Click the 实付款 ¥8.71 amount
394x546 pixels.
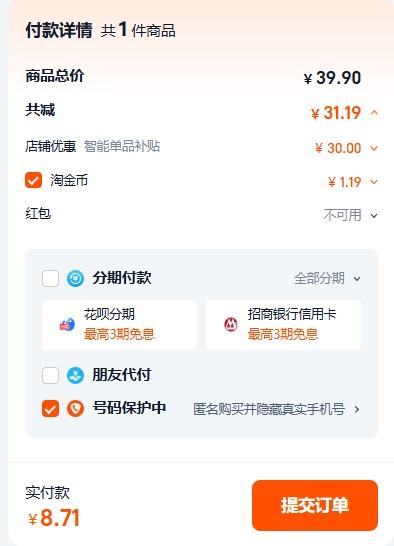[x=54, y=518]
